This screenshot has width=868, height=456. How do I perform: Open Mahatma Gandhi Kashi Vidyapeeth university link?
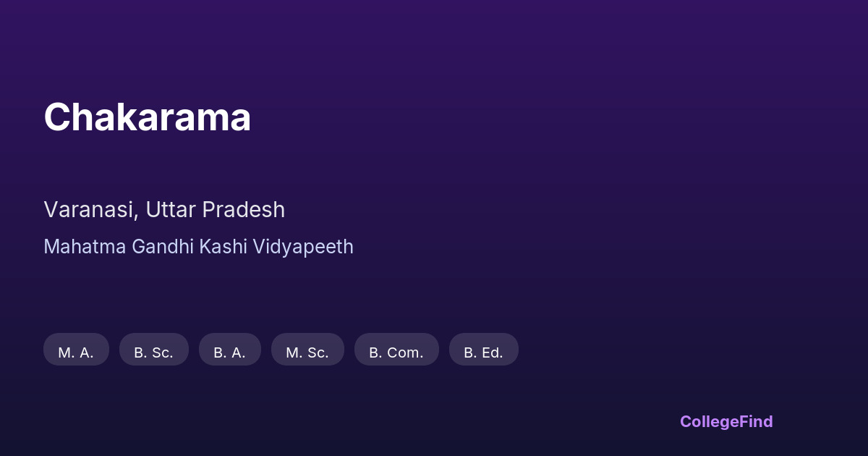click(x=198, y=247)
